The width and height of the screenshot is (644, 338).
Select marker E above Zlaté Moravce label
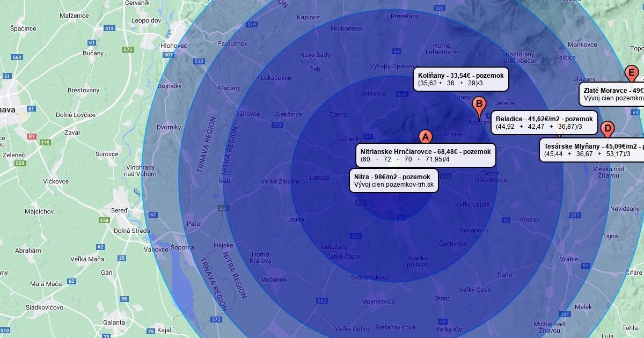click(632, 73)
